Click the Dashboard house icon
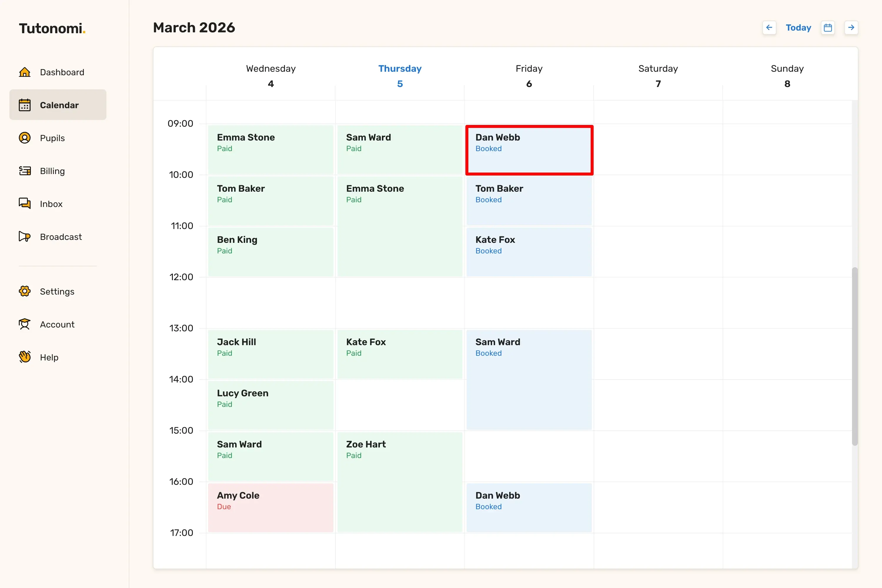 tap(25, 72)
